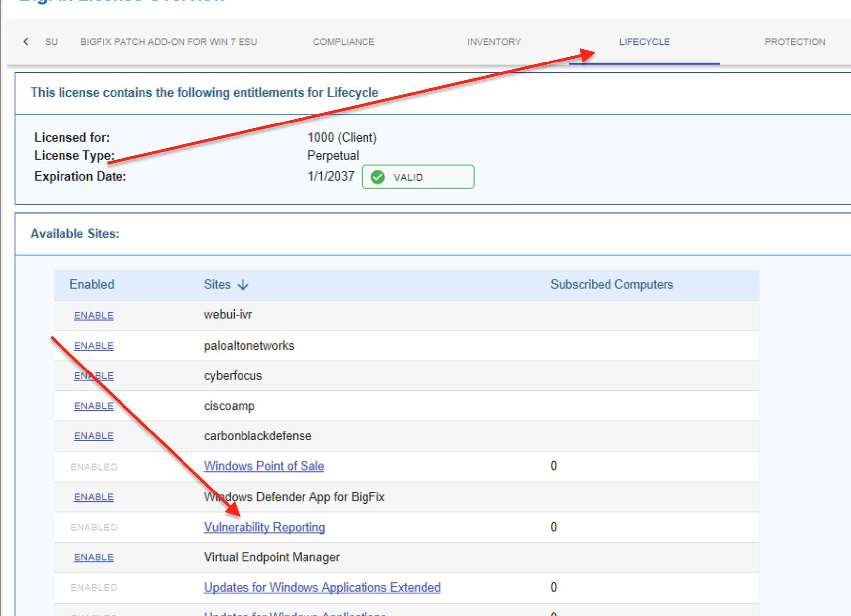Viewport: 851px width, 616px height.
Task: Go to the Protection tab
Action: (x=794, y=42)
